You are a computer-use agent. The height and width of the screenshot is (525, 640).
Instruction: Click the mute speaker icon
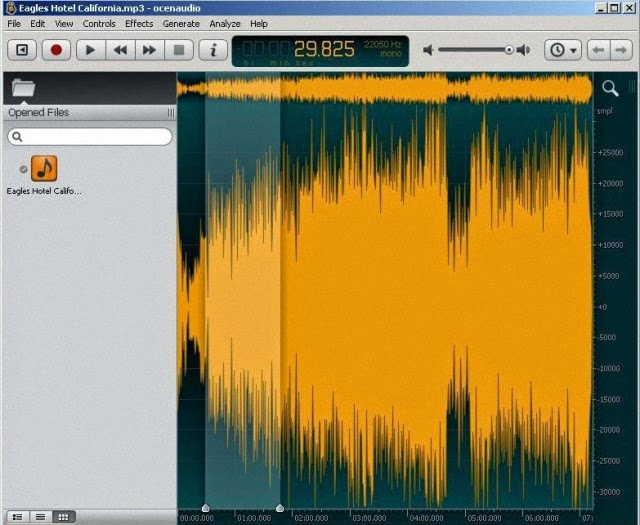click(x=428, y=50)
